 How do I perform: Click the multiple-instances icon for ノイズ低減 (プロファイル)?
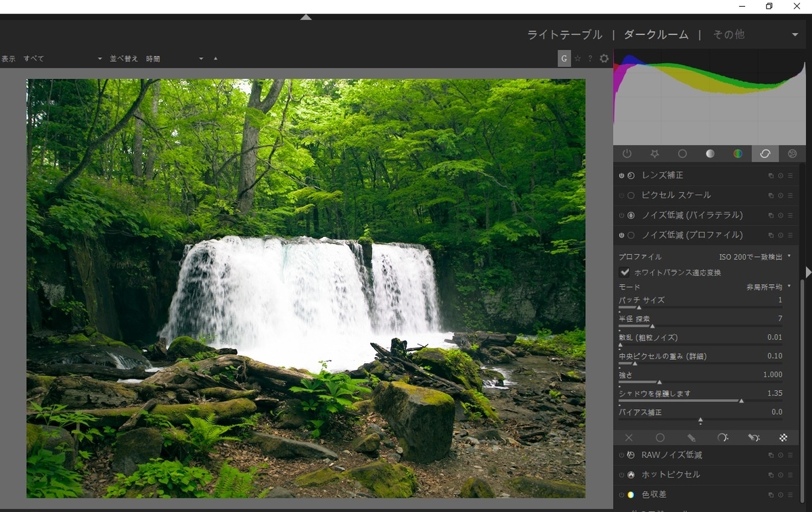[x=771, y=235]
